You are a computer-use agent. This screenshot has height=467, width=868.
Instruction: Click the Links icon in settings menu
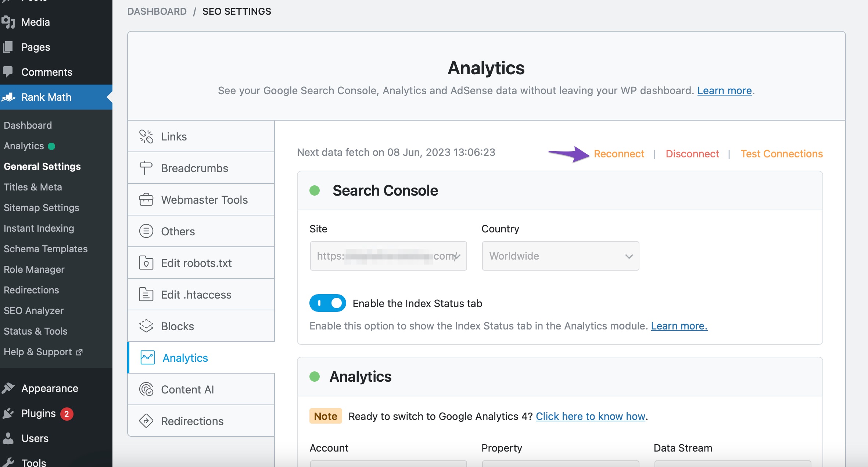click(146, 136)
